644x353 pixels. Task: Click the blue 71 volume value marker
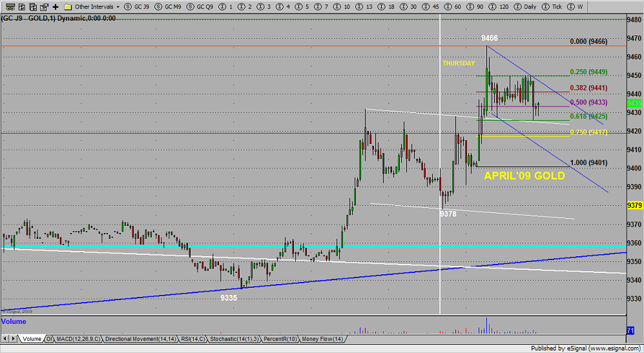point(630,330)
